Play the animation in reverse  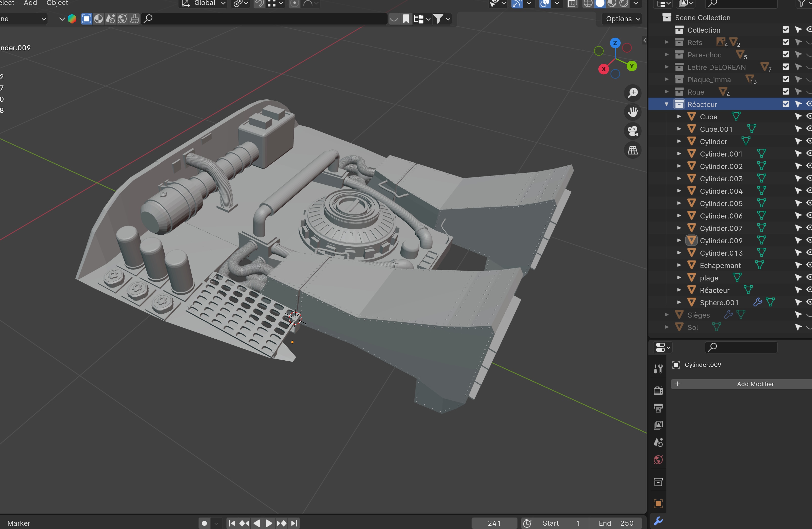click(257, 523)
